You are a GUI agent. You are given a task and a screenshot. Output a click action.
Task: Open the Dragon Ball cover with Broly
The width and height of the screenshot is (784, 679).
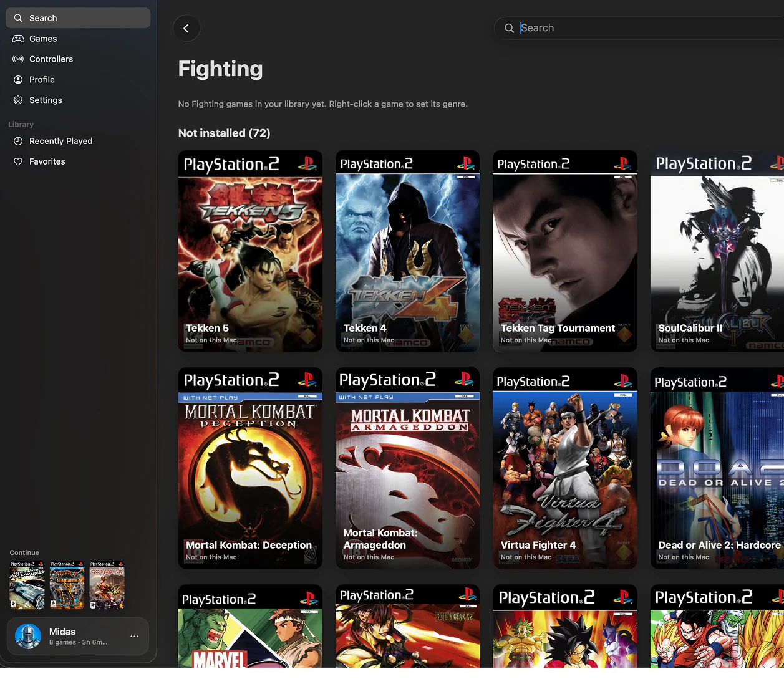tap(565, 626)
